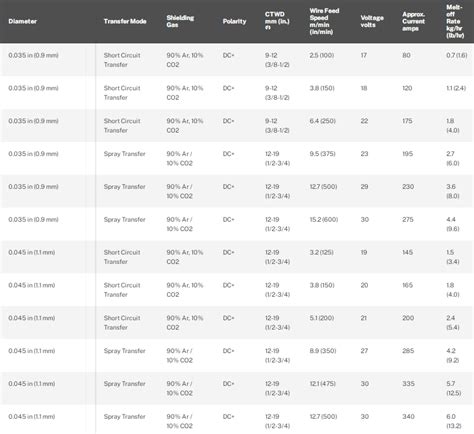
Task: Click the Melt-off Rate header
Action: 455,21
